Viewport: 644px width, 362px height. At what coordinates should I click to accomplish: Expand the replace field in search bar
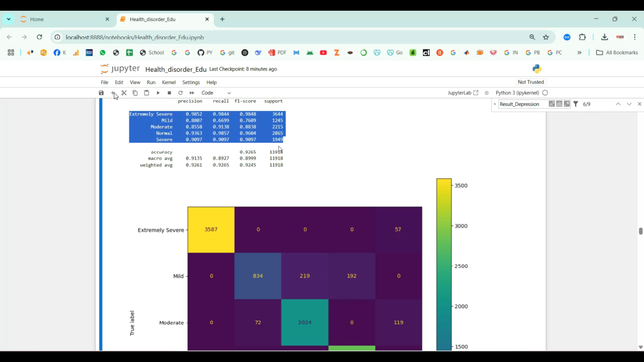(x=495, y=104)
